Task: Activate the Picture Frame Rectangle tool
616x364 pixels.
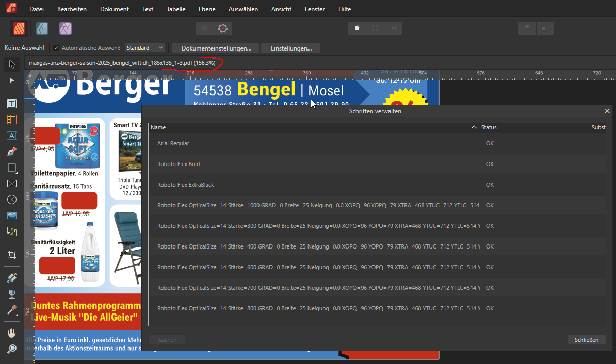Action: pyautogui.click(x=12, y=184)
